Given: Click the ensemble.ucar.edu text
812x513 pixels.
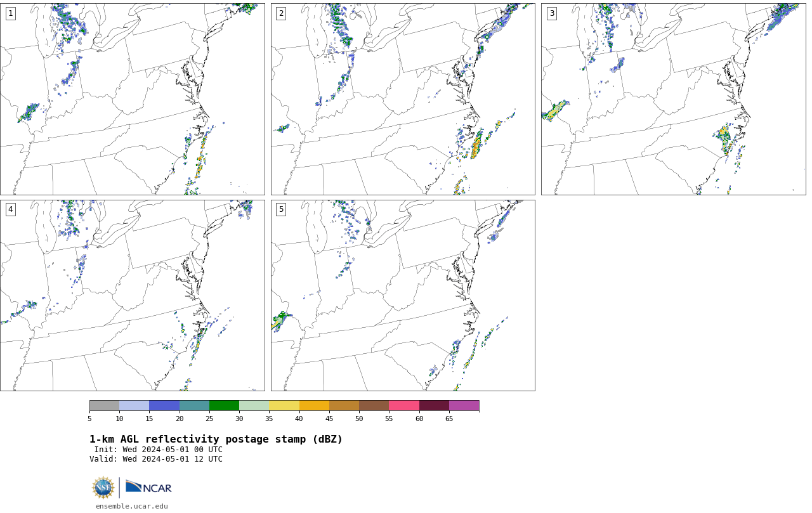Looking at the screenshot, I should pos(131,506).
